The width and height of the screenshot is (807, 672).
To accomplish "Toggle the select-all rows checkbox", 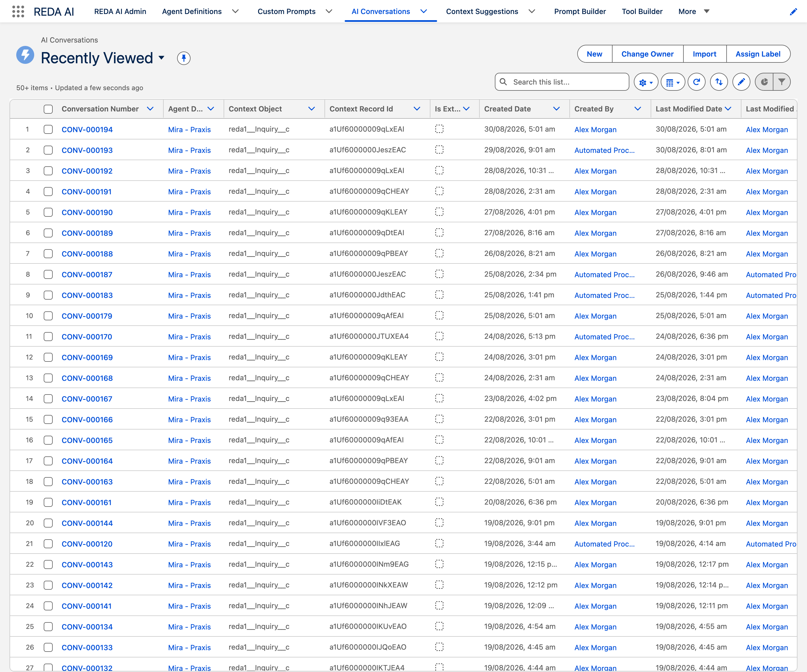I will coord(48,109).
